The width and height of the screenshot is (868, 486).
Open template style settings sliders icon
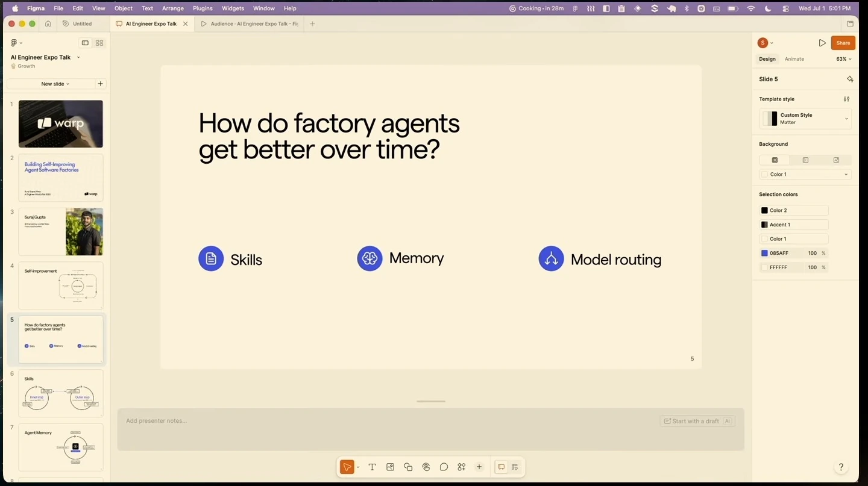[846, 99]
